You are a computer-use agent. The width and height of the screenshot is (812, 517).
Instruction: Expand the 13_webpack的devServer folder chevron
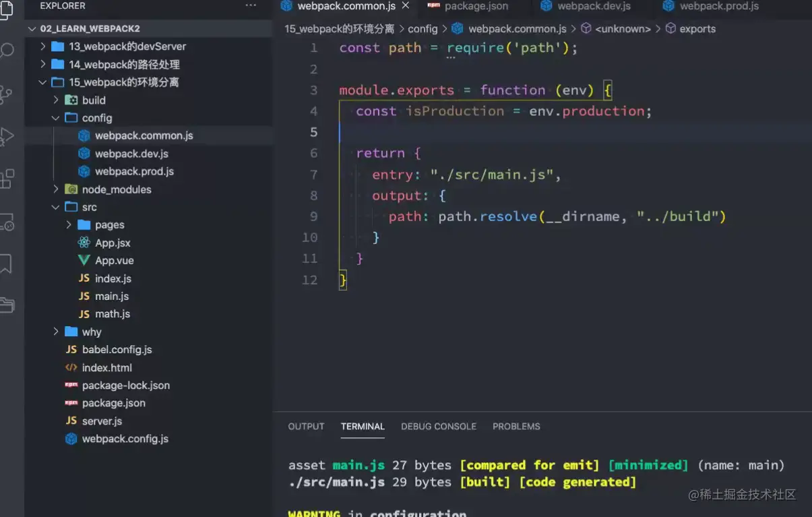tap(43, 47)
